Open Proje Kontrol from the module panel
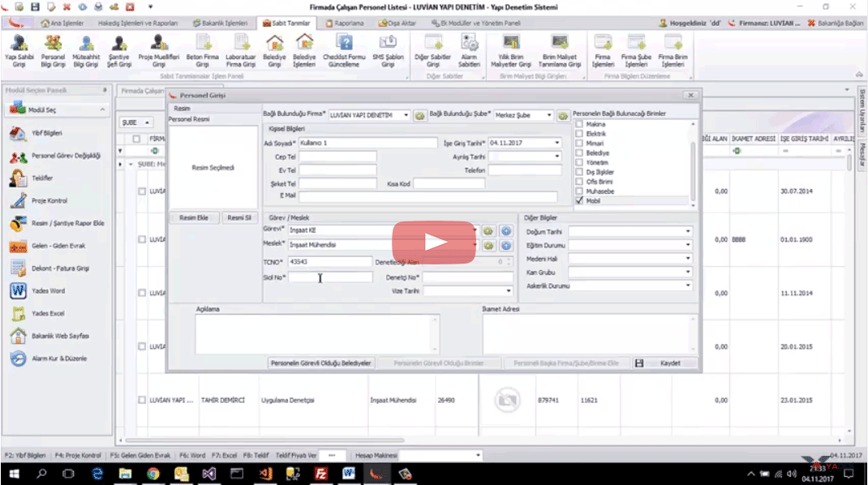This screenshot has height=485, width=868. pyautogui.click(x=49, y=200)
